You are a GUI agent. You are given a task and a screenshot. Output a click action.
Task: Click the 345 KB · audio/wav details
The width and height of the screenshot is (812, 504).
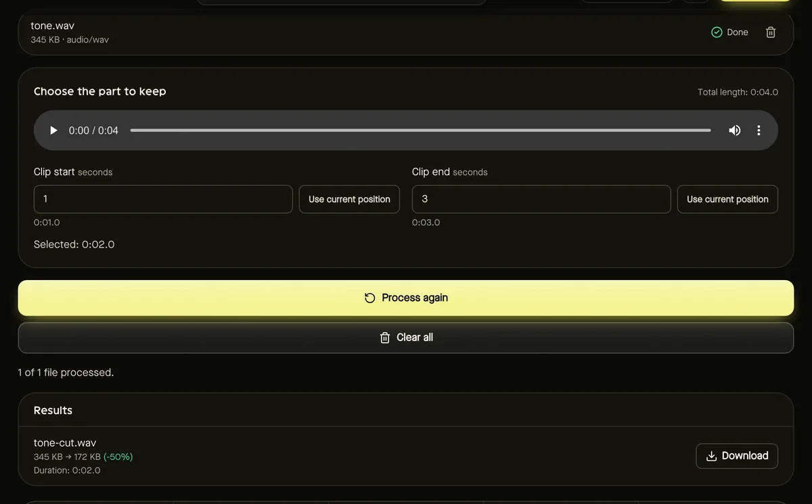coord(70,40)
